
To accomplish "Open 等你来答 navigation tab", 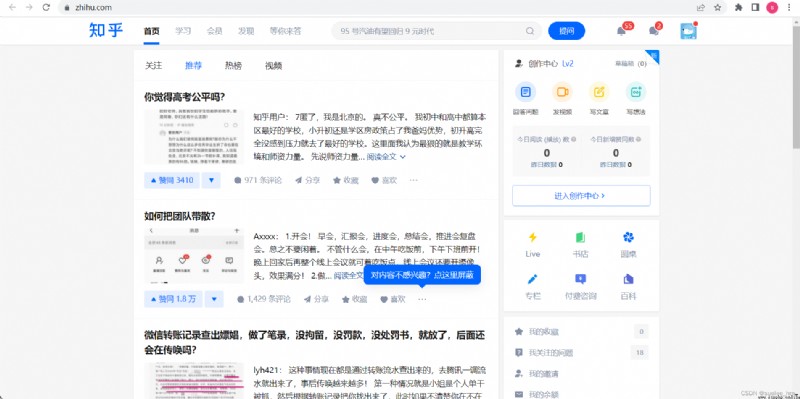I will [285, 31].
